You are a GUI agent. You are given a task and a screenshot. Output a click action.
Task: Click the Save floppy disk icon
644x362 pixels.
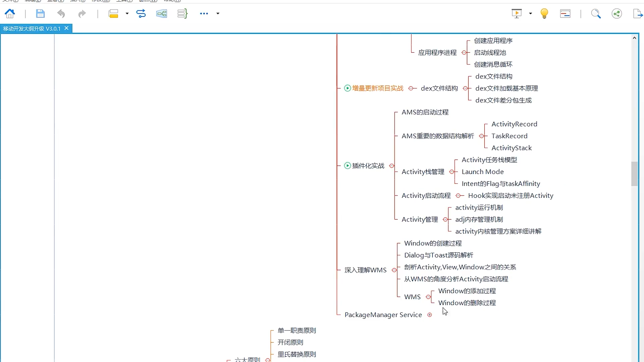[40, 14]
